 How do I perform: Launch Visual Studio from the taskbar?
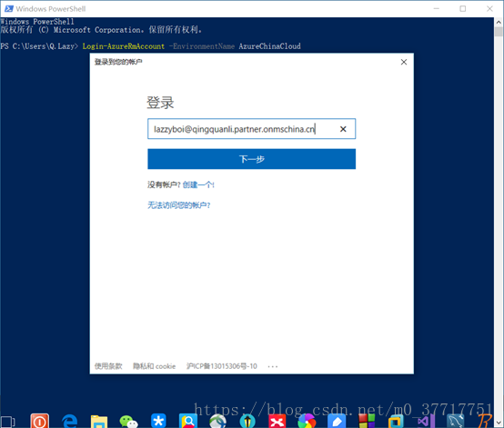(x=426, y=422)
